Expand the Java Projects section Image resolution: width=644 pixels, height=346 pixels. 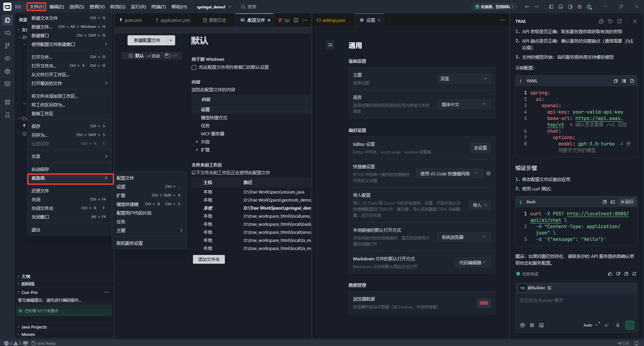tap(64, 327)
